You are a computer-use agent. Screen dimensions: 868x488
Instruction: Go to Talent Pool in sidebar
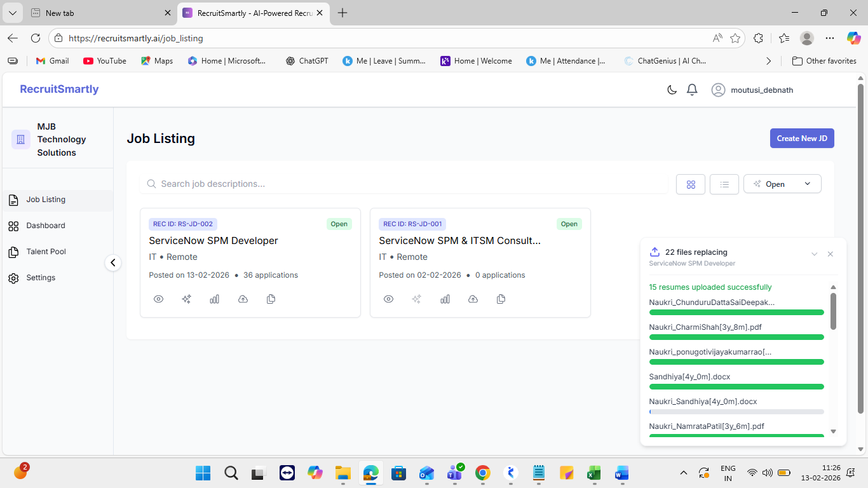pos(46,252)
